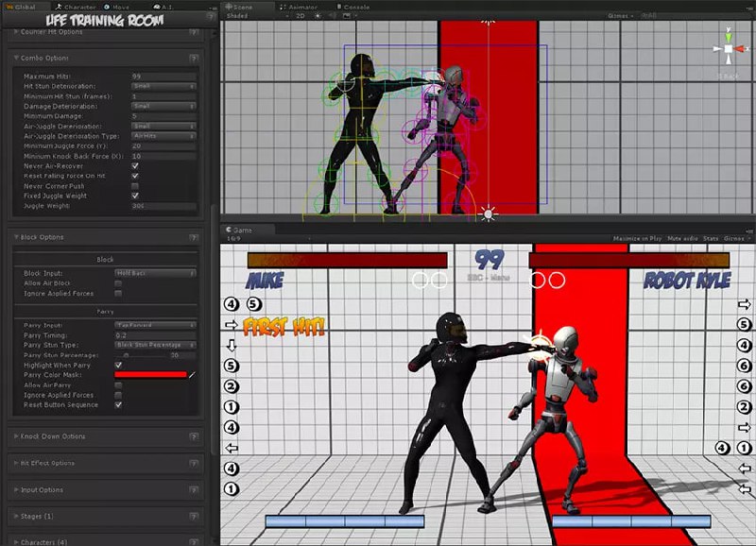
Task: Click Maximize on Play button
Action: (636, 239)
